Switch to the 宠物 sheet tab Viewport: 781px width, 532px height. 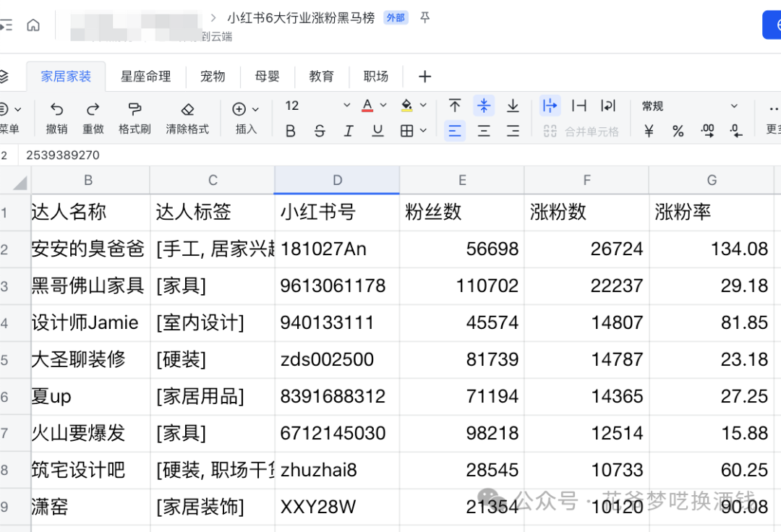[x=213, y=77]
